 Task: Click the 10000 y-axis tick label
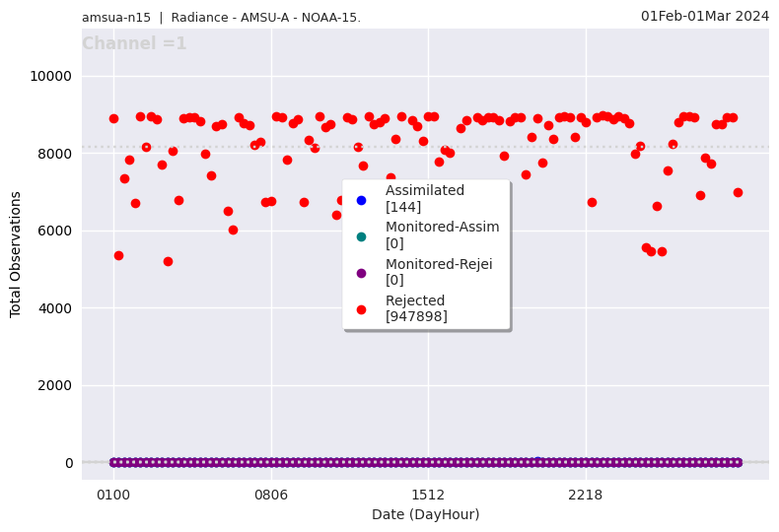click(x=50, y=77)
